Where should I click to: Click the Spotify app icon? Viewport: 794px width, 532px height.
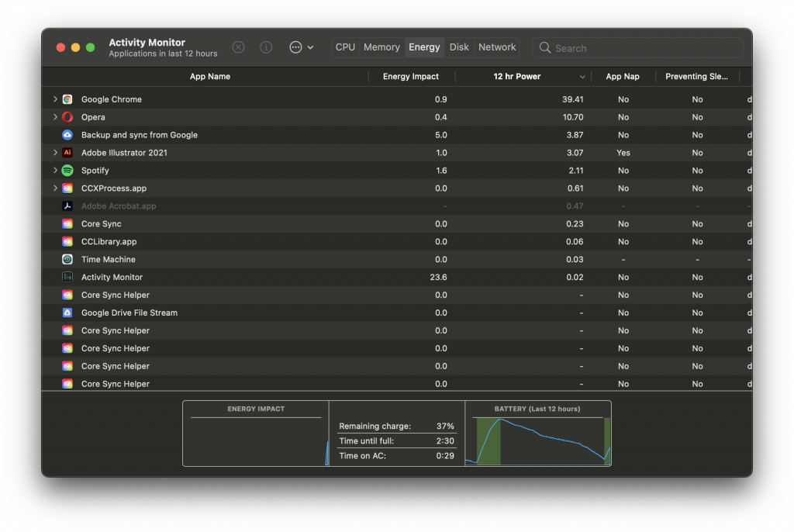pos(67,171)
